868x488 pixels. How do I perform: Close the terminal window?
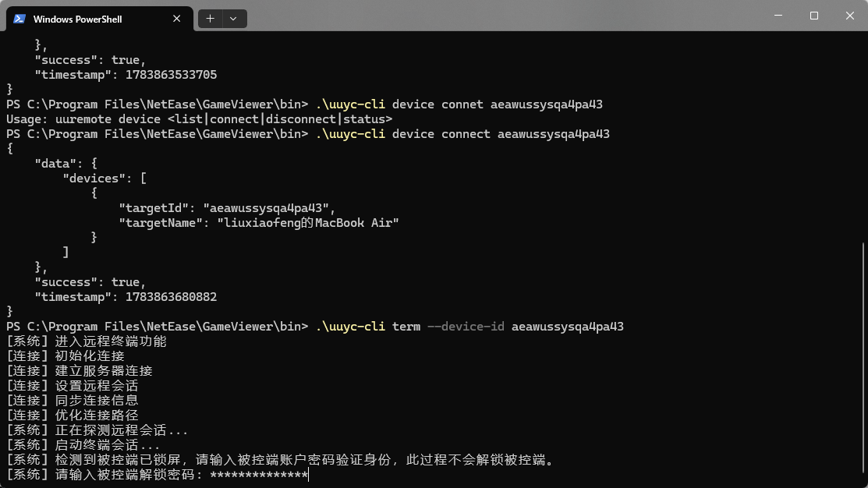coord(850,16)
